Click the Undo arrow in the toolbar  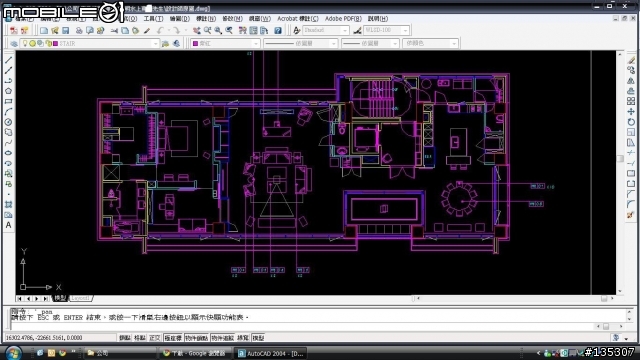(160, 31)
